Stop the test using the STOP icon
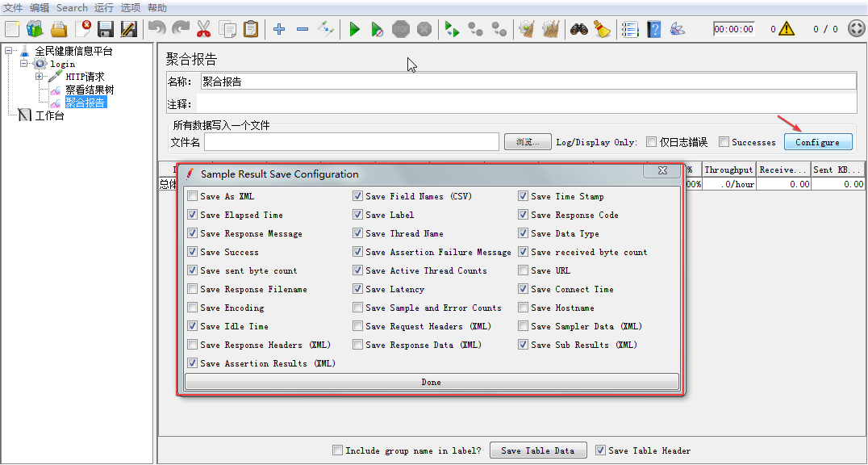 (400, 28)
